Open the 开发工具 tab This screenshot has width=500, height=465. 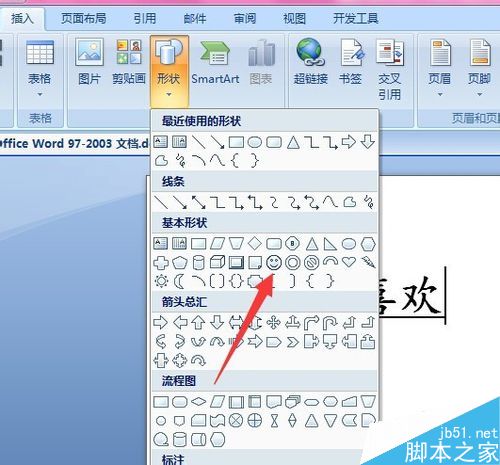[356, 18]
